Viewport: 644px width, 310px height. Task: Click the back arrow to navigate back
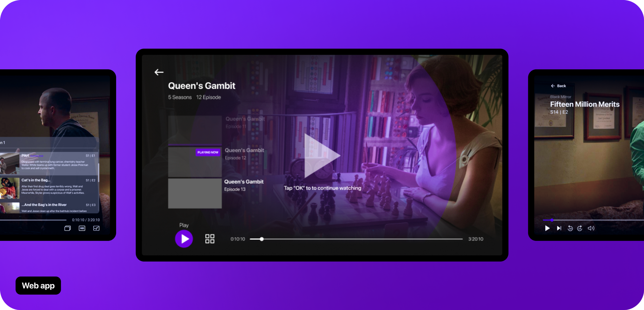click(x=158, y=72)
